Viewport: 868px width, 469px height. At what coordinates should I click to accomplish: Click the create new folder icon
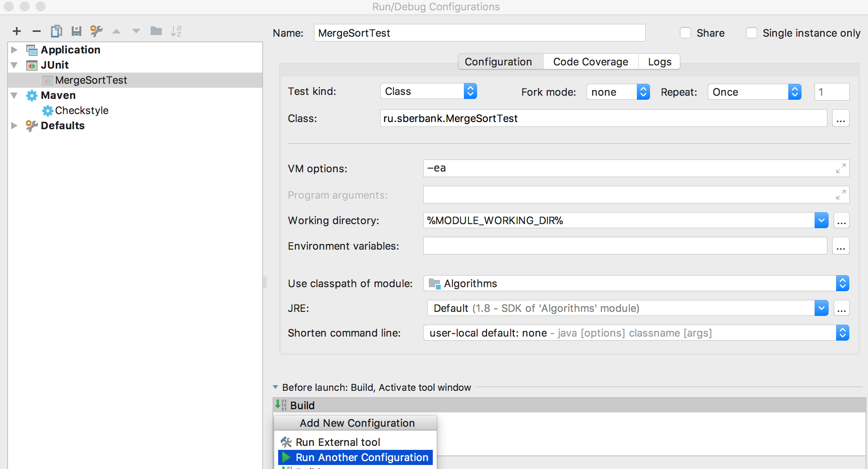point(156,31)
